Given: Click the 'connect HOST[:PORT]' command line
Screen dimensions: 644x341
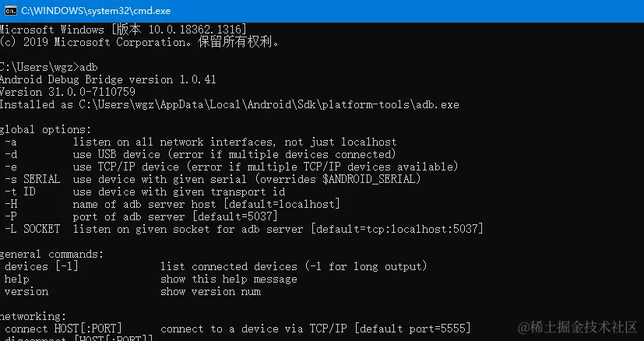Looking at the screenshot, I should 238,329.
